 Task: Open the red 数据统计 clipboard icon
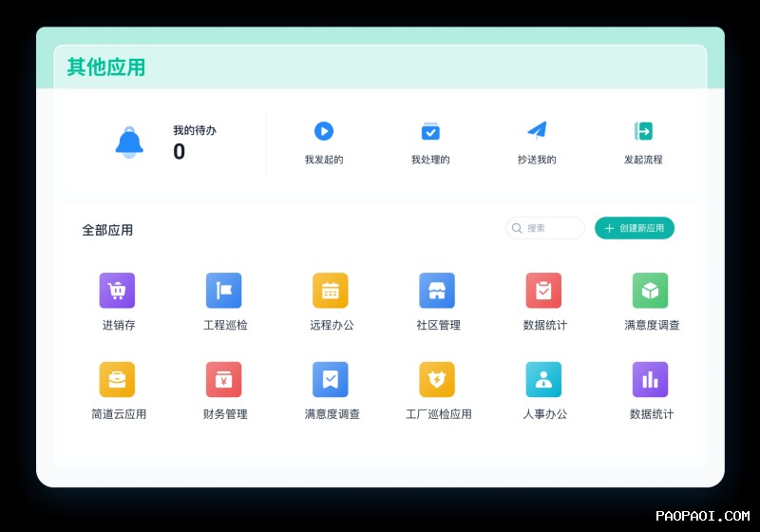click(x=543, y=291)
